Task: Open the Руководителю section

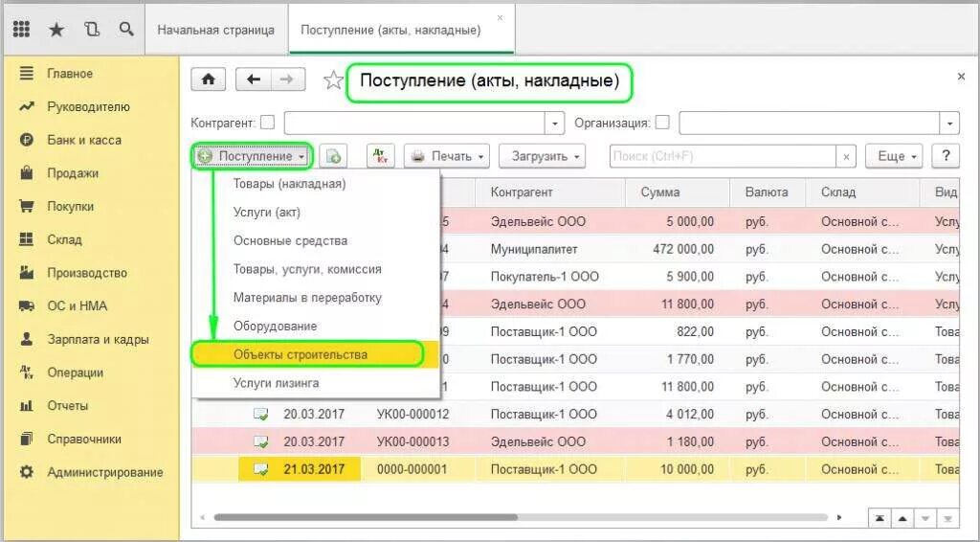Action: pos(89,107)
